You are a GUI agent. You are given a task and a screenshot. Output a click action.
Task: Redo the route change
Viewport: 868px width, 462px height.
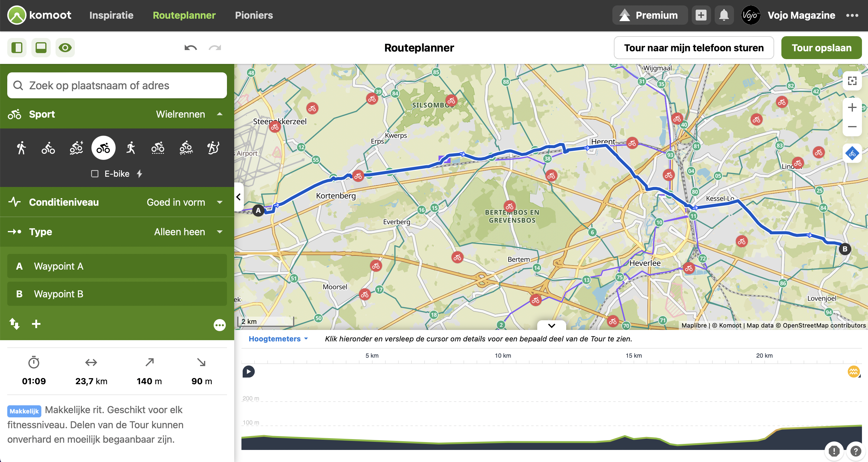(x=215, y=48)
